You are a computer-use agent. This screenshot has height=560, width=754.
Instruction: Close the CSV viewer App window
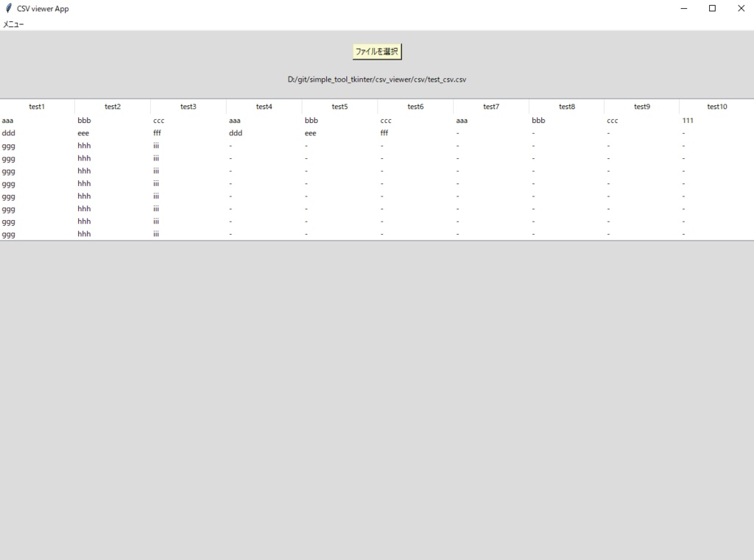[x=741, y=8]
